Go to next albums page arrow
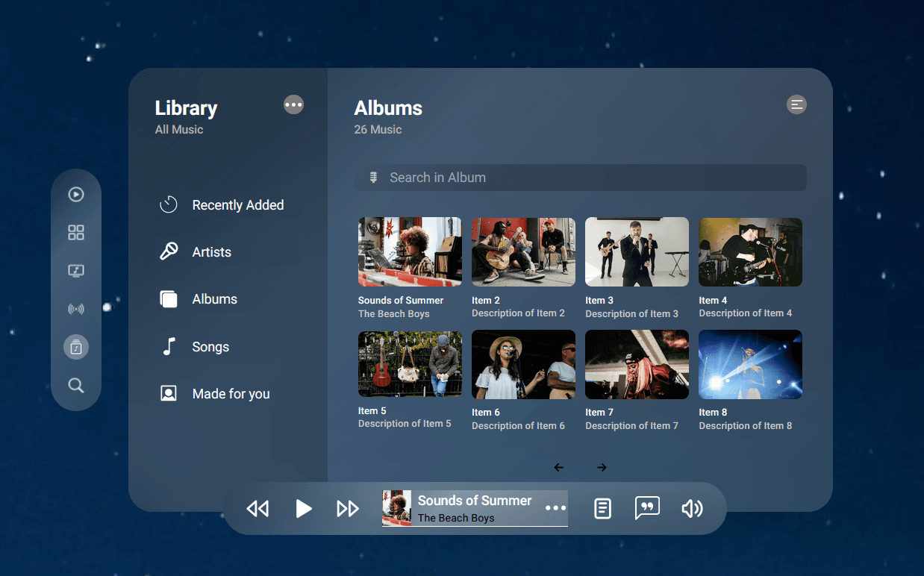The width and height of the screenshot is (924, 576). point(602,468)
